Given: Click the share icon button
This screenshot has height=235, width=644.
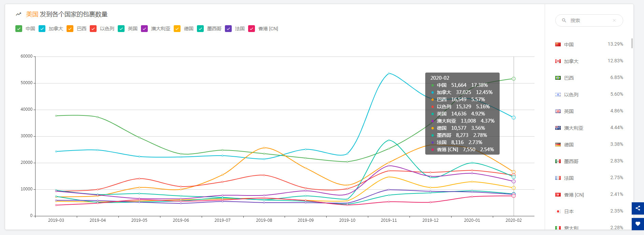Looking at the screenshot, I should click(x=638, y=208).
